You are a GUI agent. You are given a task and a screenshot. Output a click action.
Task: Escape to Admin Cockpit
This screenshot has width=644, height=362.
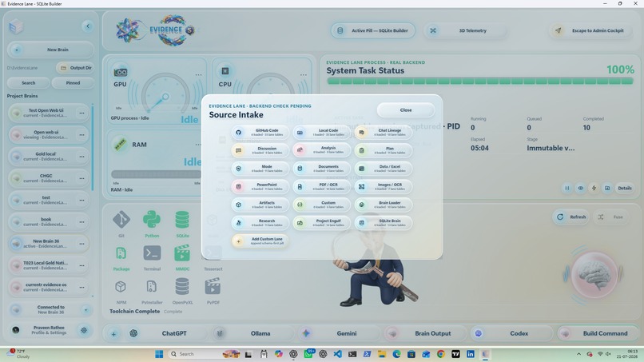590,30
